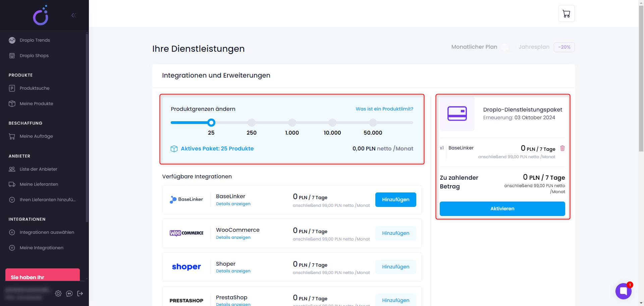
Task: Click the PrestaShop logo
Action: pyautogui.click(x=186, y=301)
